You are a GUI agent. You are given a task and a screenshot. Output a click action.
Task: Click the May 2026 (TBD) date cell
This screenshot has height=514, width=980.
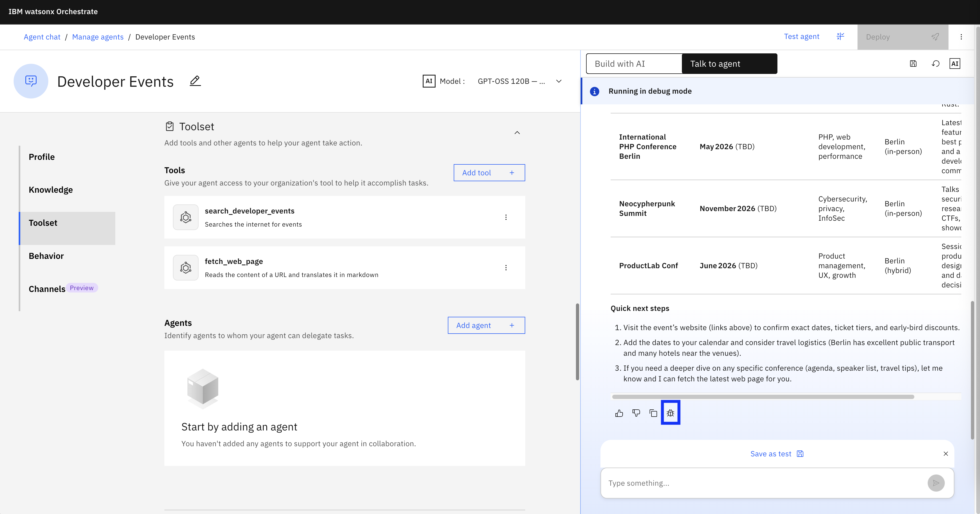[x=727, y=147]
